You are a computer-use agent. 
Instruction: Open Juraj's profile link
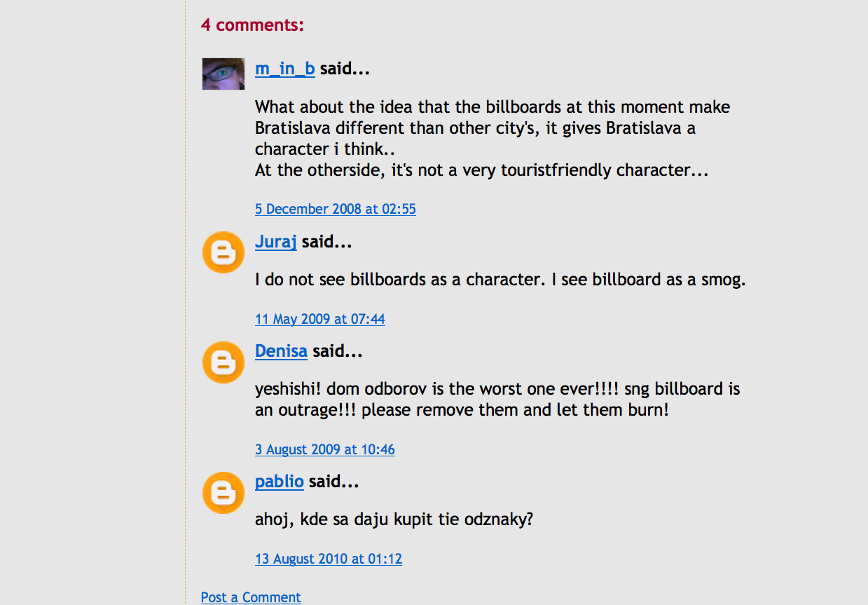tap(275, 242)
